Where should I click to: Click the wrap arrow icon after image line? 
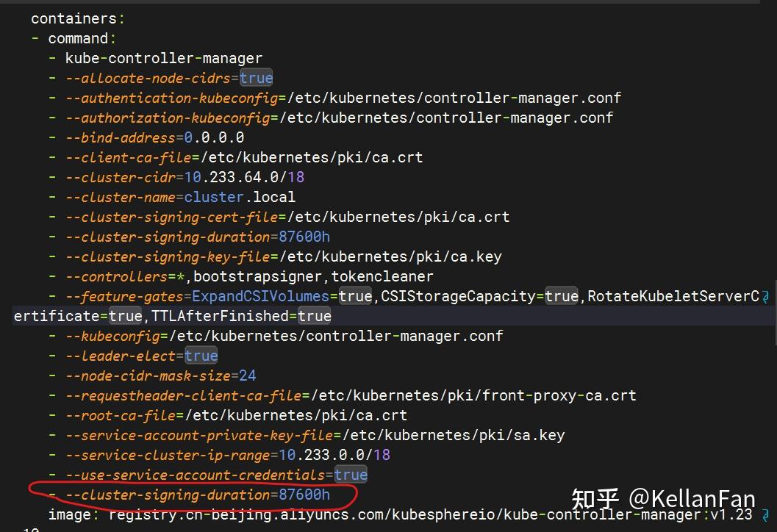767,514
